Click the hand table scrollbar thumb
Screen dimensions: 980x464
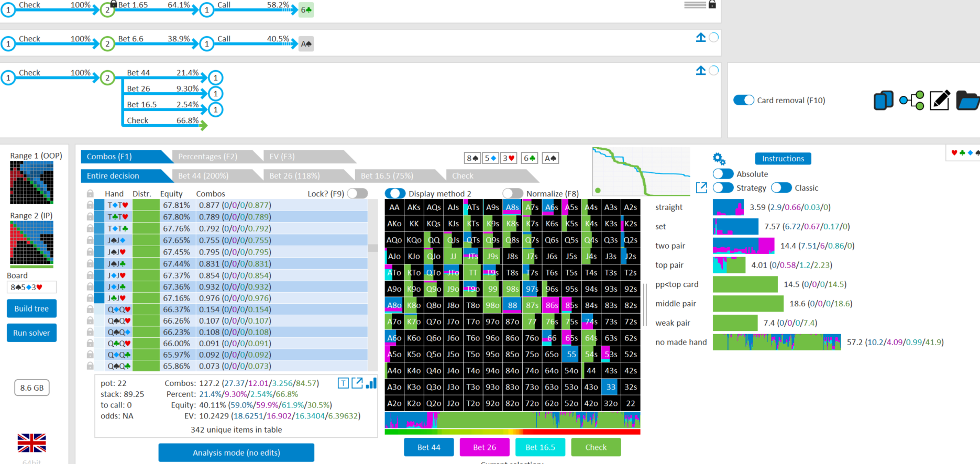[x=373, y=248]
